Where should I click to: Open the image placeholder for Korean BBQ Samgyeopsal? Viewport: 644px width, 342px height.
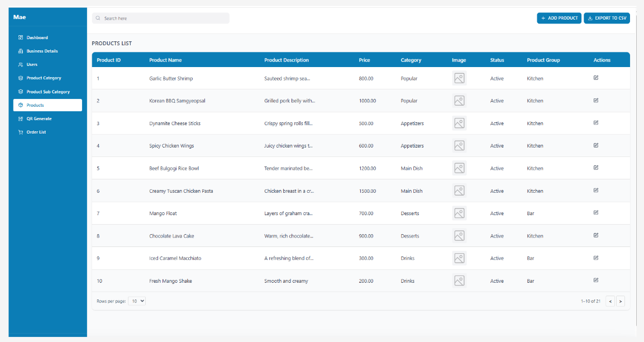[459, 101]
